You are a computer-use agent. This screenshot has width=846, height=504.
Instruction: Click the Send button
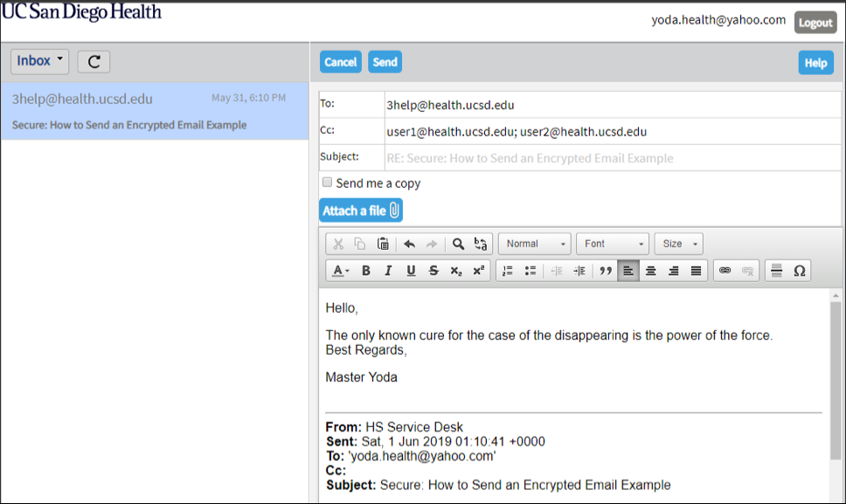[385, 62]
